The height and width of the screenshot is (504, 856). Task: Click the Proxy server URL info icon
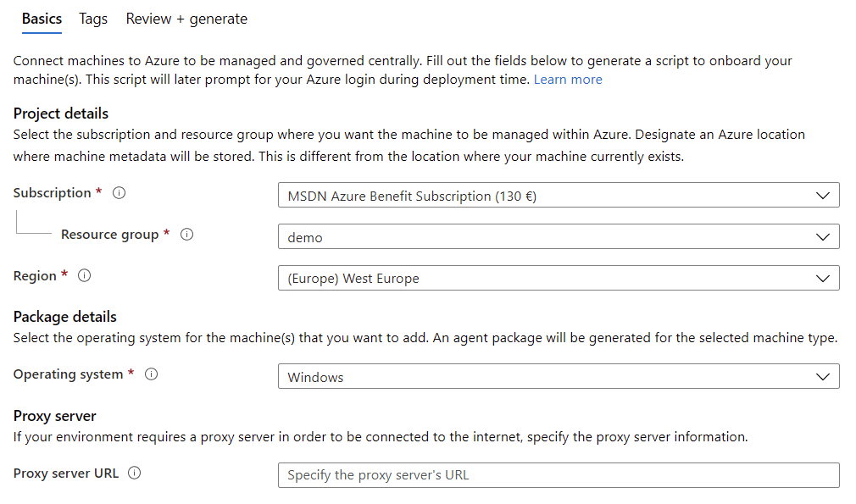[134, 473]
